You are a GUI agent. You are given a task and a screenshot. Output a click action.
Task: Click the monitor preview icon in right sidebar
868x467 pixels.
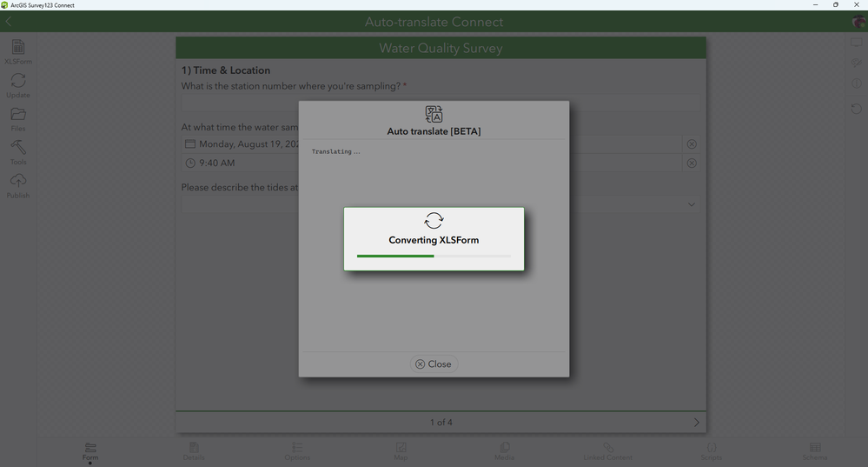[857, 43]
